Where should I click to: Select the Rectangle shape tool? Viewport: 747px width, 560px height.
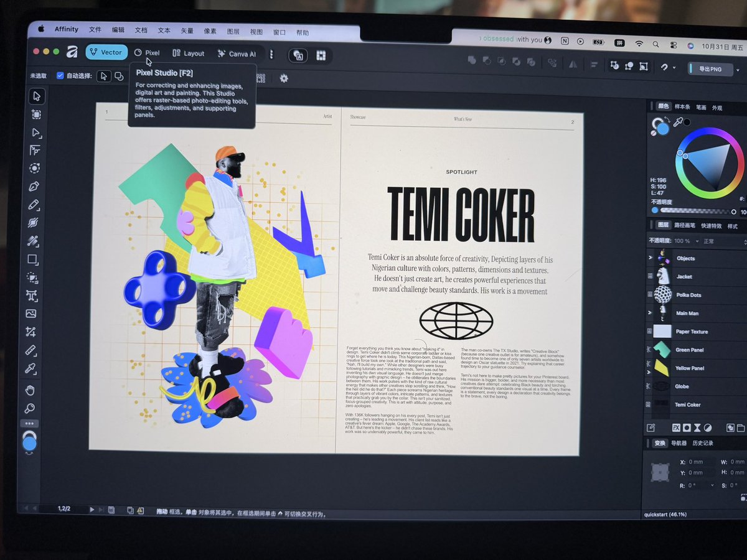(32, 259)
